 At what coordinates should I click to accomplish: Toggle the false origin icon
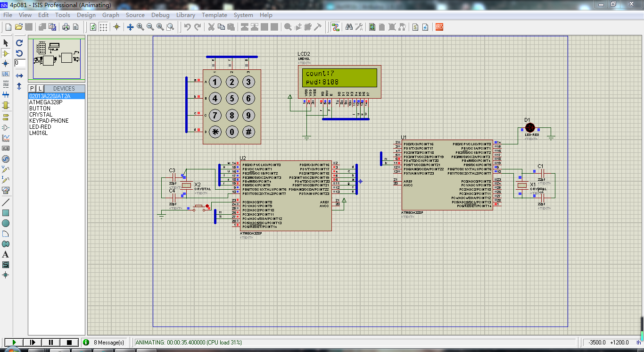click(x=116, y=27)
